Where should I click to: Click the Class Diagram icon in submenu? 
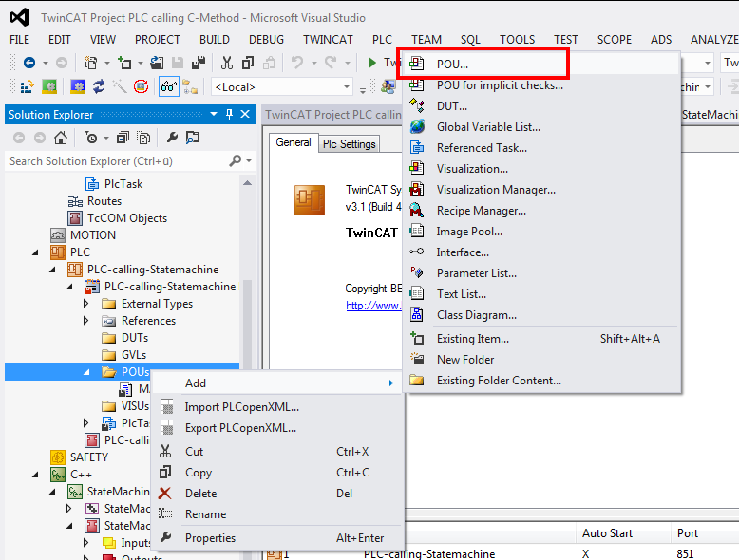pos(417,314)
